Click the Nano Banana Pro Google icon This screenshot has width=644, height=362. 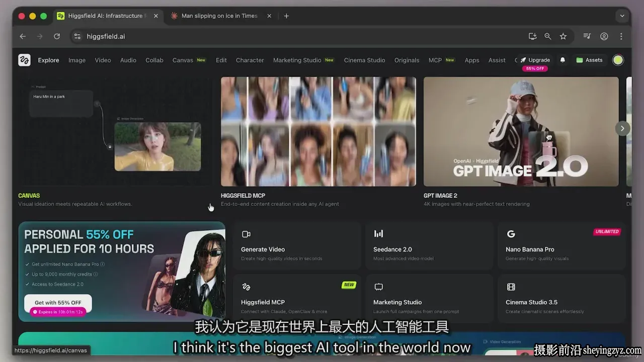pos(511,234)
